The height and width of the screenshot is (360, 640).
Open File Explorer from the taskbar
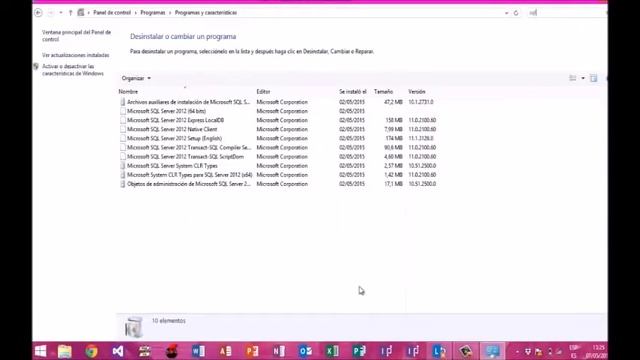64,351
